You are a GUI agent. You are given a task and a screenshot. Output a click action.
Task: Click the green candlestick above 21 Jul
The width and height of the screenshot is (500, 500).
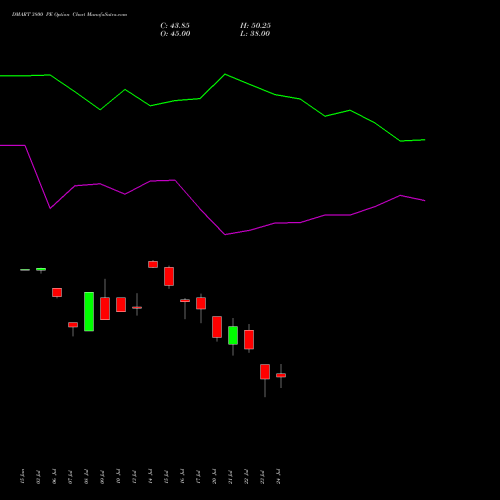[233, 335]
